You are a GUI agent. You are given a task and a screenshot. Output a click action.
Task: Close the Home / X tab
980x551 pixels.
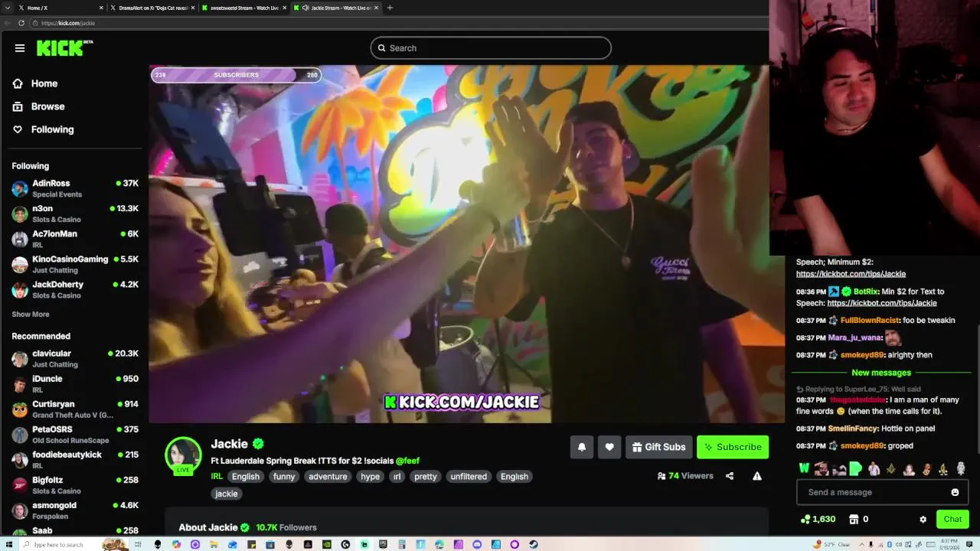[x=101, y=8]
